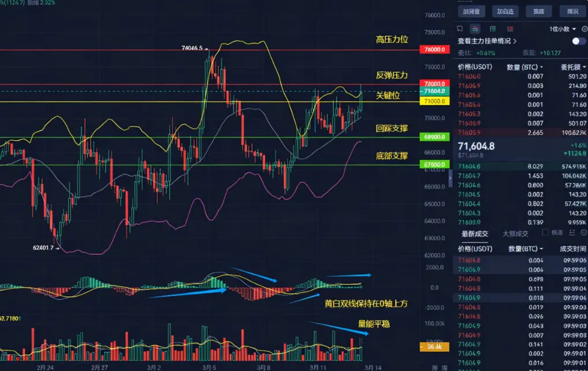Select the 67000.0 green price line label
The width and height of the screenshot is (588, 371).
point(434,164)
